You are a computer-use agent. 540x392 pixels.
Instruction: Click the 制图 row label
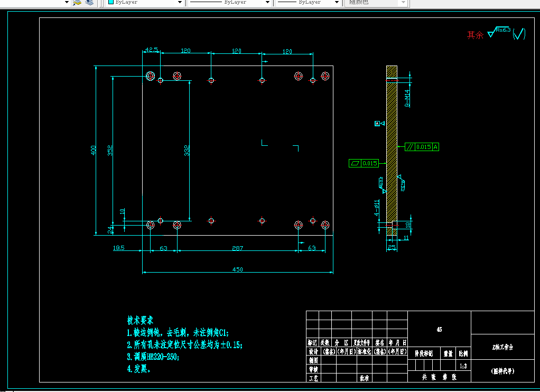[x=313, y=360]
